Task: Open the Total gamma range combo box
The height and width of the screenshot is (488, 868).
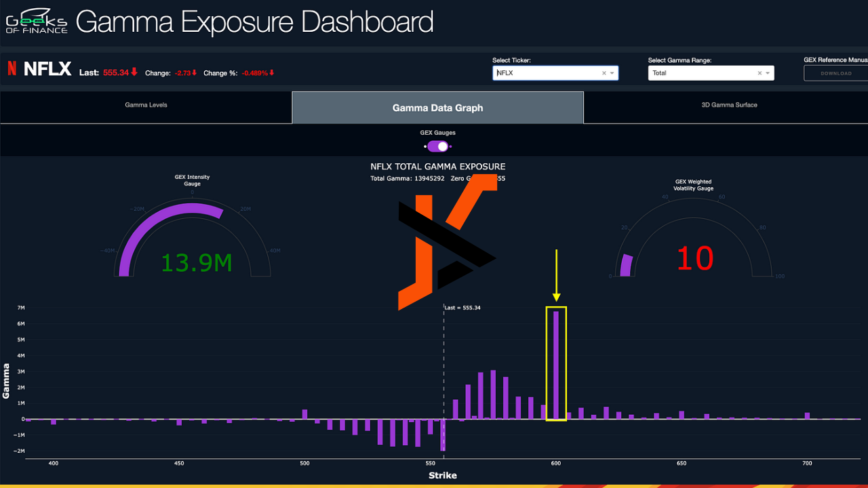Action: point(711,73)
